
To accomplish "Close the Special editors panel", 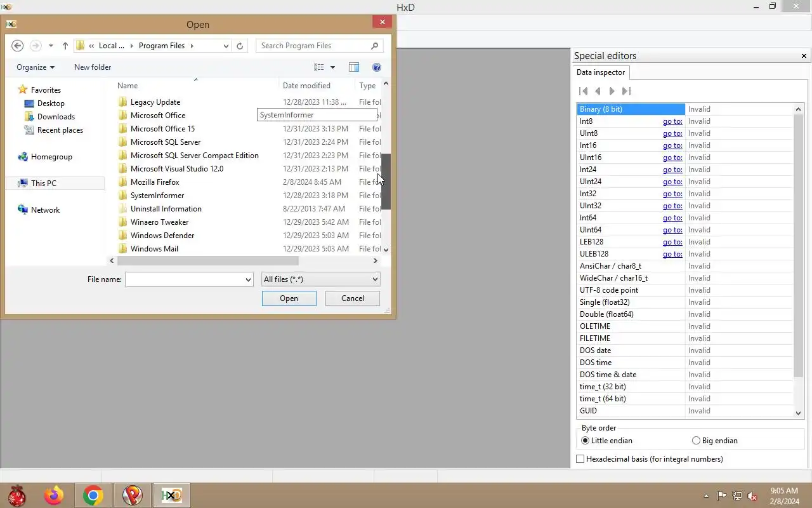I will tap(804, 56).
